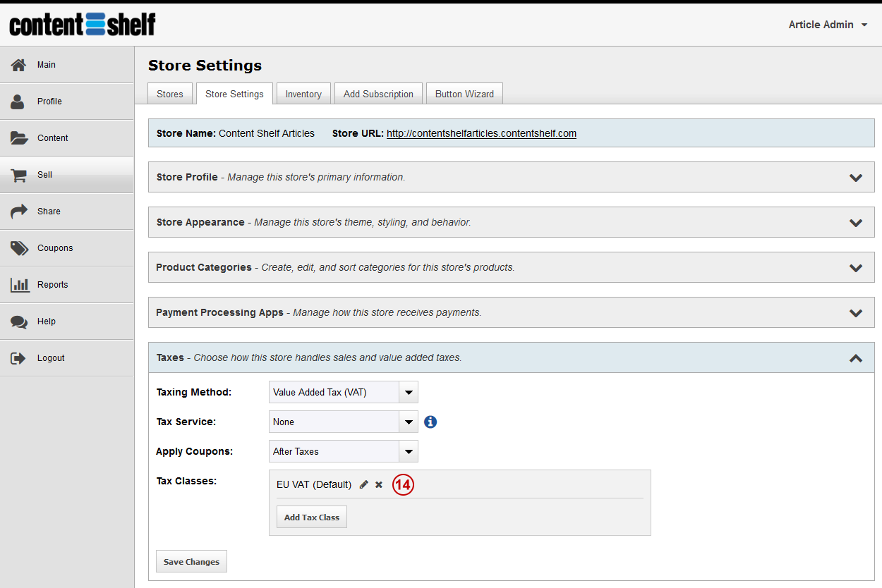The width and height of the screenshot is (882, 588).
Task: Open Main in the sidebar
Action: (67, 65)
